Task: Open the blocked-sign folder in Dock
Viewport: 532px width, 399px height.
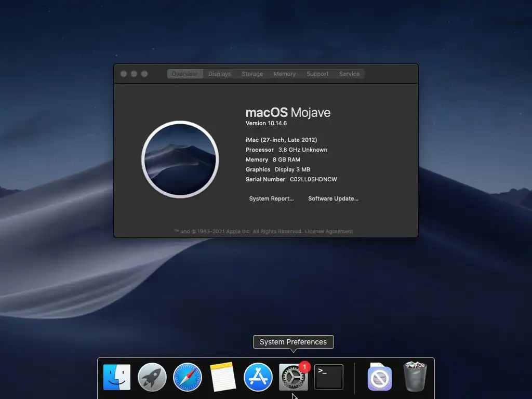Action: click(380, 377)
